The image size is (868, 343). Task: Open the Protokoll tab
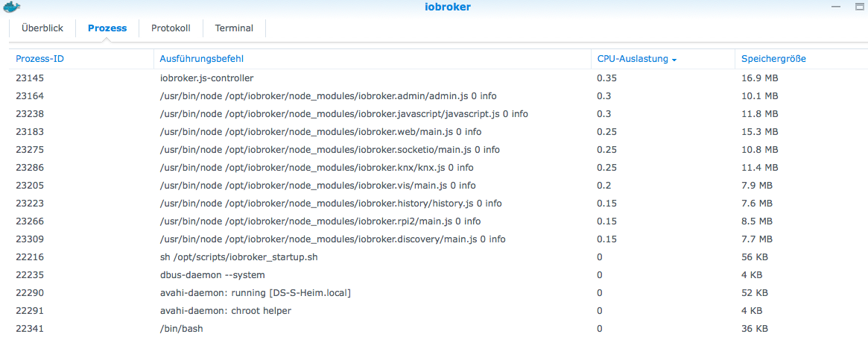(x=171, y=28)
